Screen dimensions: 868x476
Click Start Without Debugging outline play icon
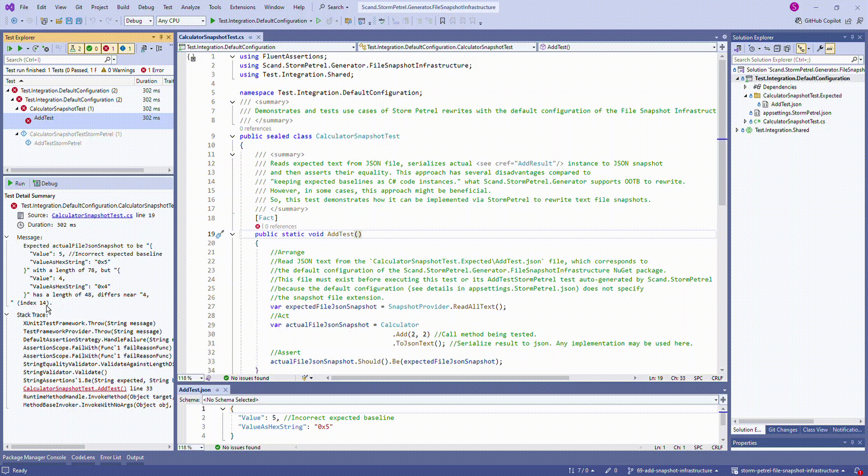point(319,21)
